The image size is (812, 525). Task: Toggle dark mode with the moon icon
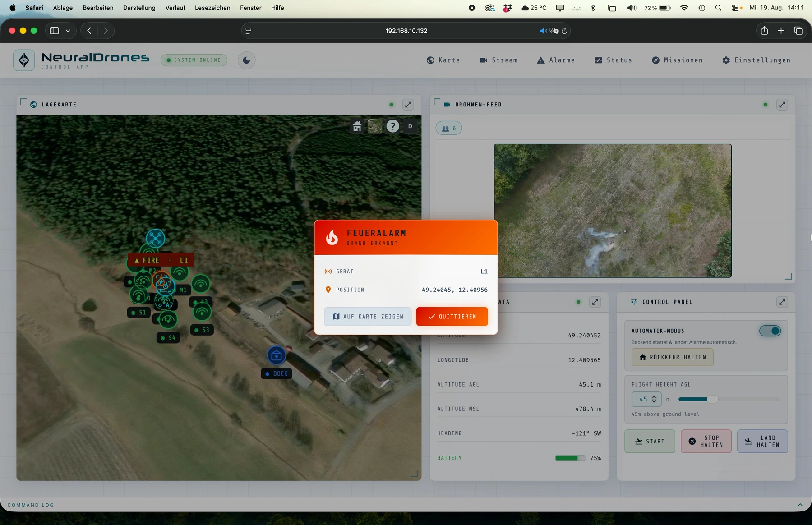246,60
